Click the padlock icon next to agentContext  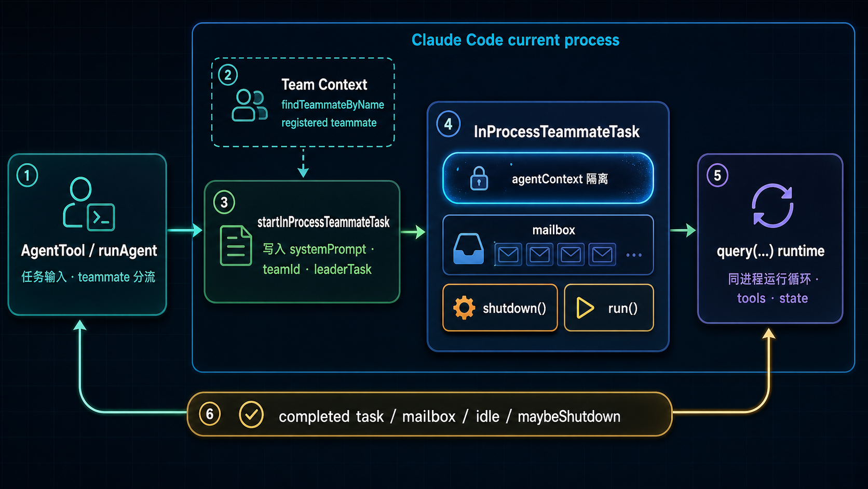pos(479,178)
